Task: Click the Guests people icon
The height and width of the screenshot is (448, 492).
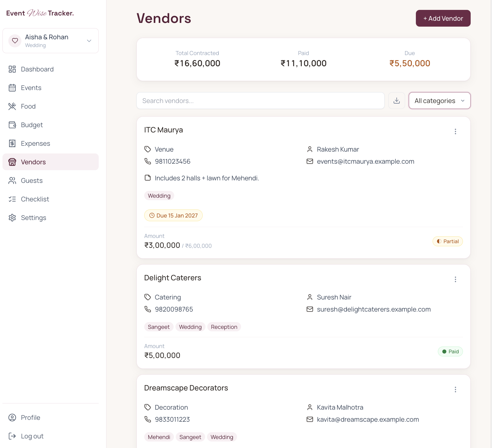Action: pos(12,181)
